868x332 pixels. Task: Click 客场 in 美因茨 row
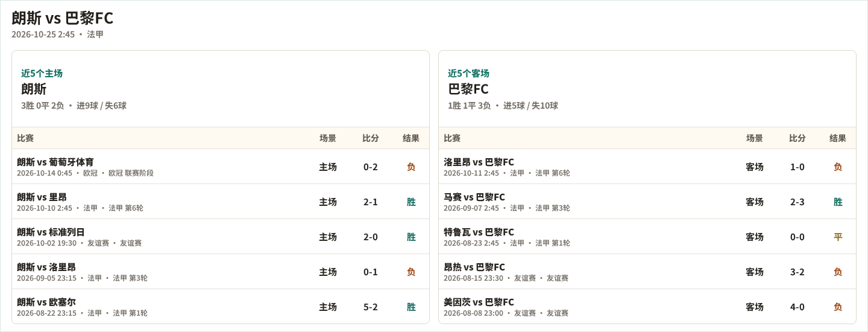[755, 307]
